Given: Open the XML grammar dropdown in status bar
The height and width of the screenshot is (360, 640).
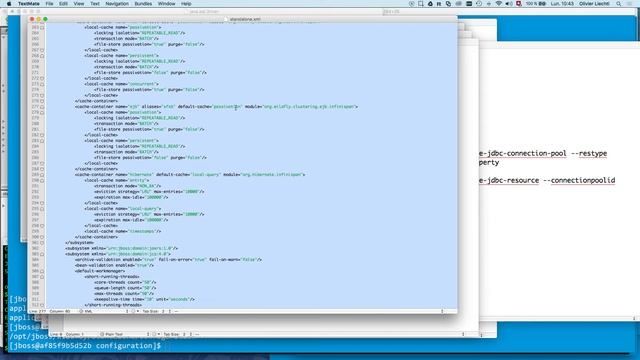Looking at the screenshot, I should pos(105,311).
